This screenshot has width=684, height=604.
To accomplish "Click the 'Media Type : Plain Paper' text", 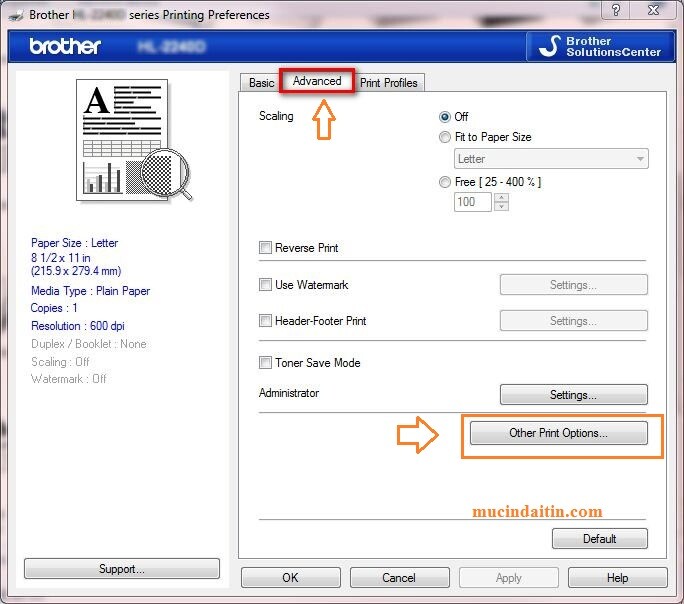I will (90, 291).
